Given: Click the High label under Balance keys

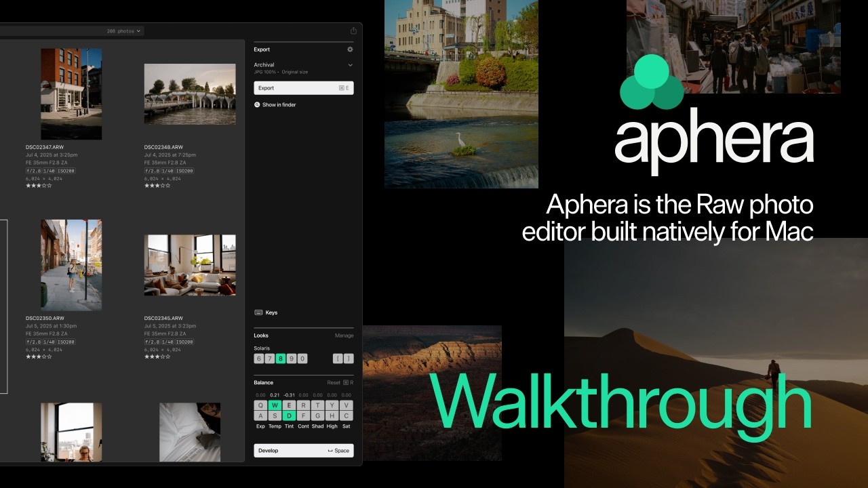Looking at the screenshot, I should click(332, 426).
